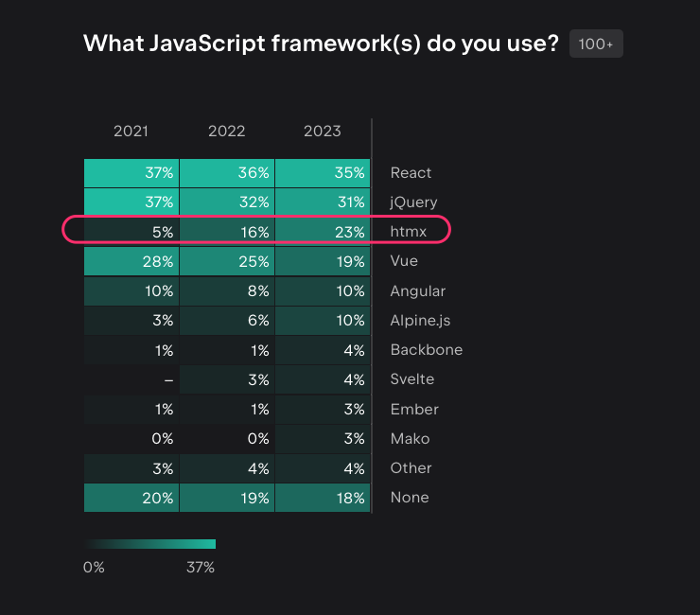Select Ember's 1% cell for 2021
The image size is (700, 615).
(131, 409)
